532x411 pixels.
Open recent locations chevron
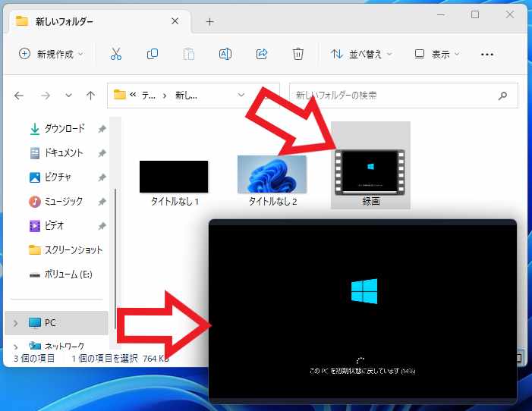pos(68,96)
